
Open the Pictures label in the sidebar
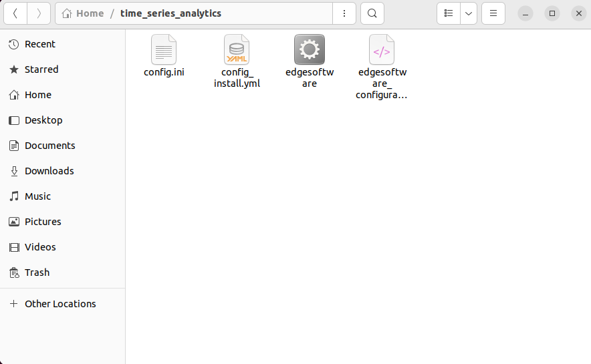point(43,222)
